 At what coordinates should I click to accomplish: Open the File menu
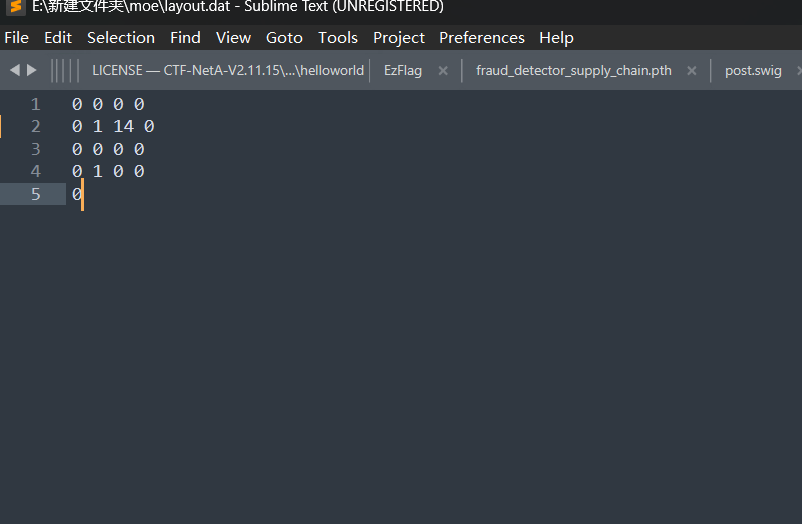[17, 38]
